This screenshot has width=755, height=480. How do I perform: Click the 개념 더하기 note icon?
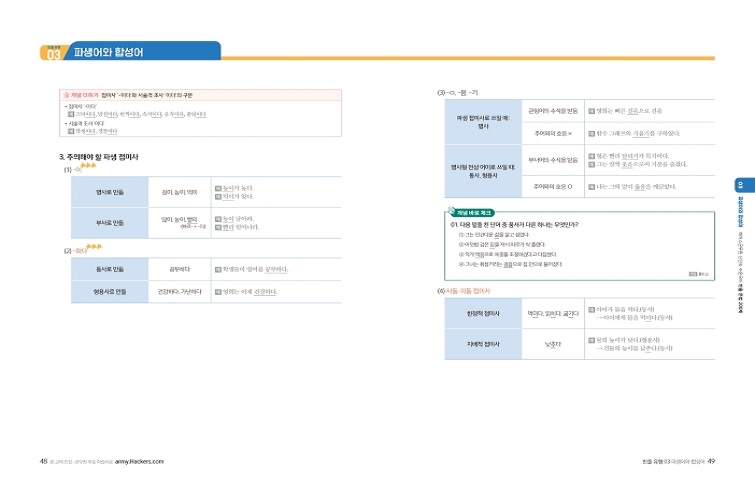pyautogui.click(x=66, y=93)
